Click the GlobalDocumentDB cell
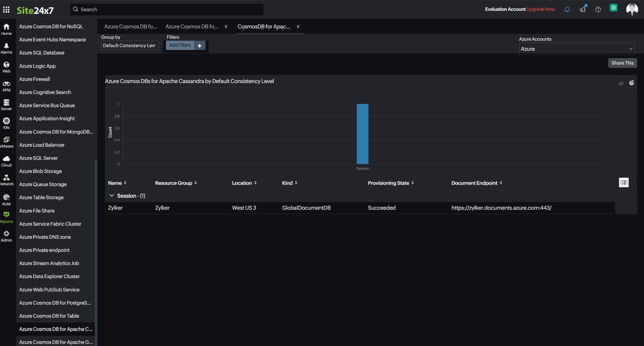Image resolution: width=644 pixels, height=346 pixels. point(306,208)
